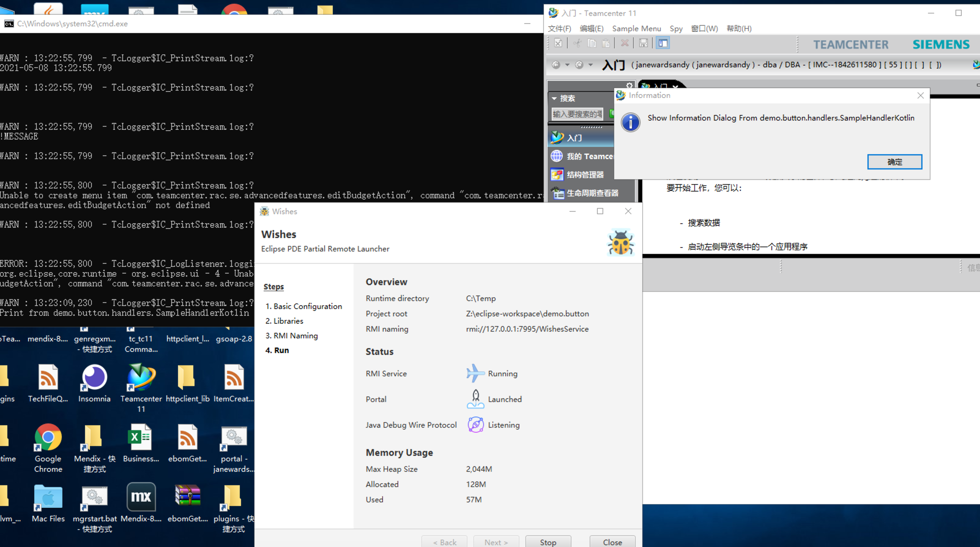The height and width of the screenshot is (547, 980).
Task: Click the ladybug bee logo in Wishes header
Action: 621,242
